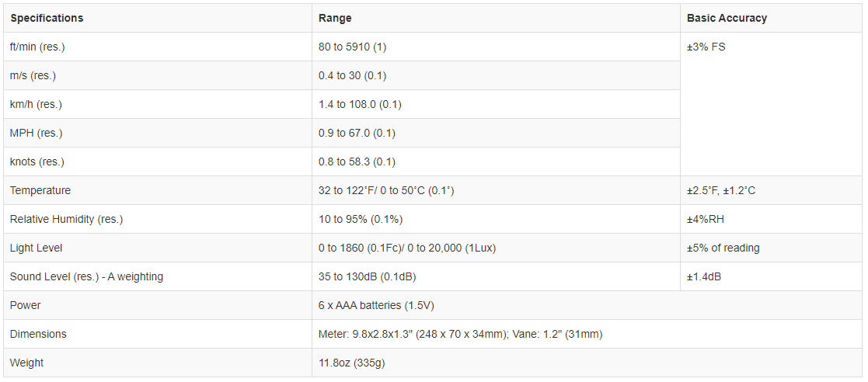Screen dimensions: 868x382
Task: Click the Light Level row label
Action: point(36,248)
